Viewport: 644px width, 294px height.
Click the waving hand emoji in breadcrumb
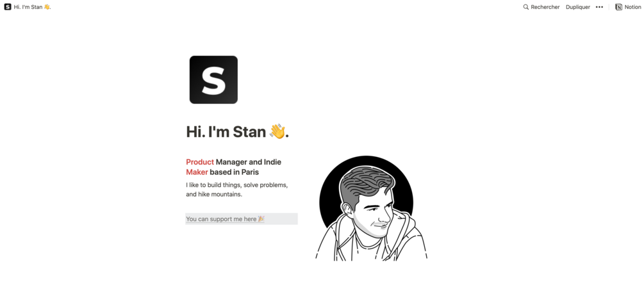[x=46, y=7]
